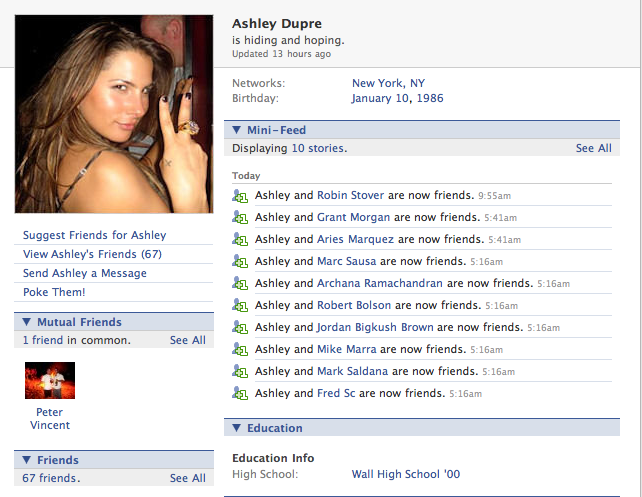Open Suggest Friends for Ashley

(95, 235)
